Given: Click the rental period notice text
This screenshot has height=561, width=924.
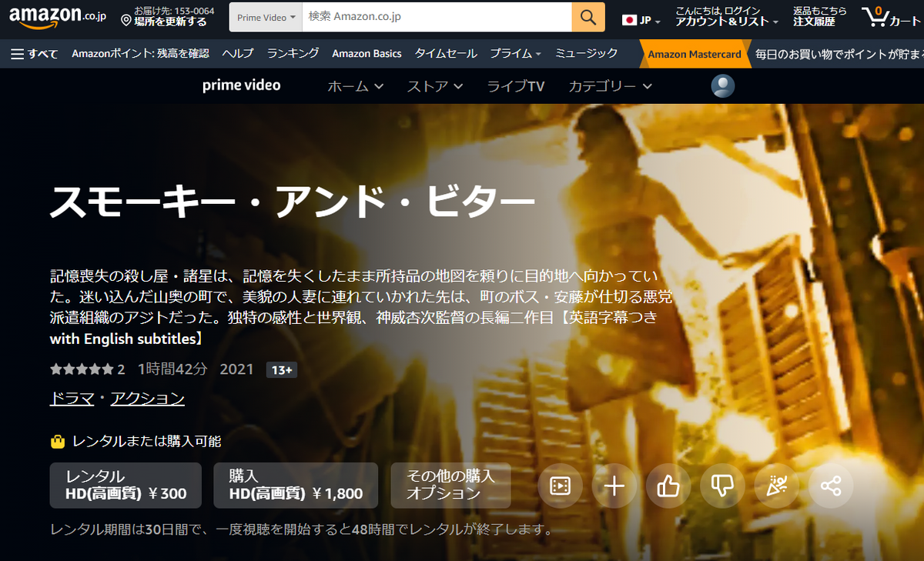Looking at the screenshot, I should pos(301,530).
